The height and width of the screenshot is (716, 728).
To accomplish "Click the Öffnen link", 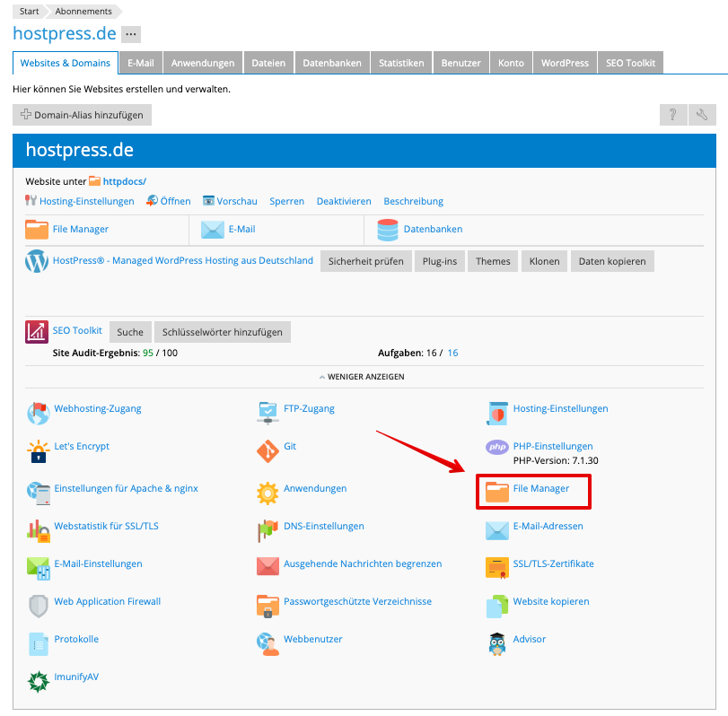I will pos(176,201).
